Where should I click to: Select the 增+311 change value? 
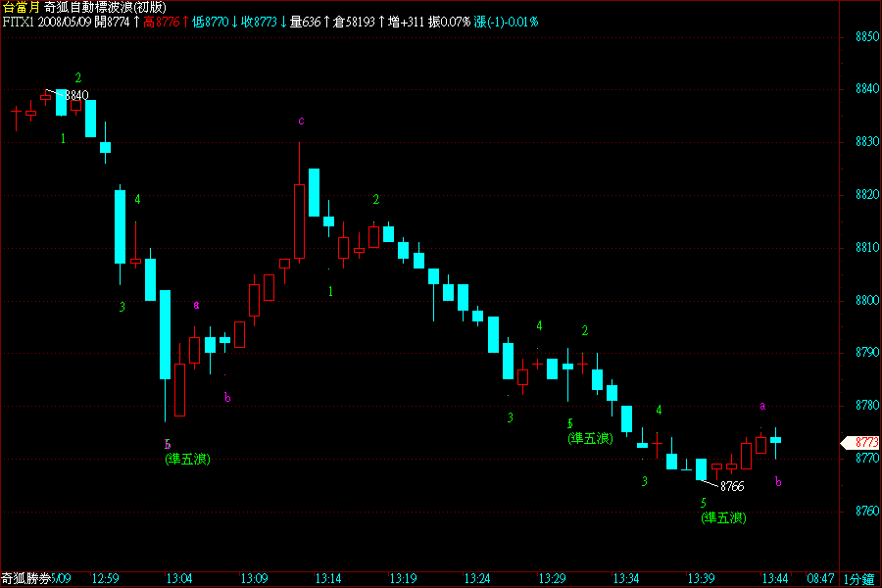pyautogui.click(x=406, y=22)
